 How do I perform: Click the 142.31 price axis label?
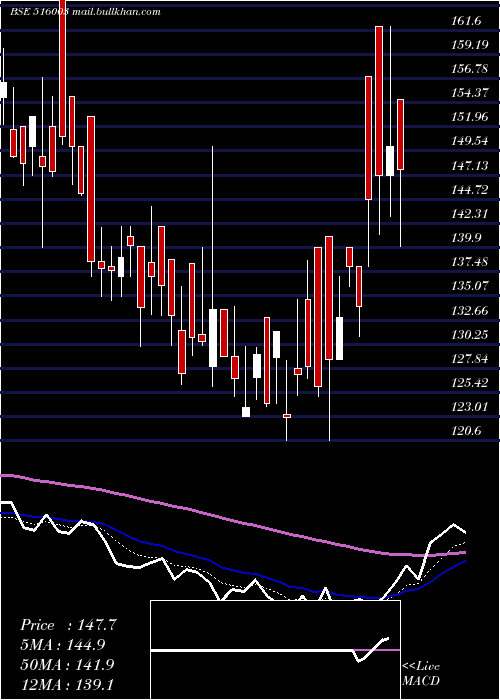(x=470, y=213)
